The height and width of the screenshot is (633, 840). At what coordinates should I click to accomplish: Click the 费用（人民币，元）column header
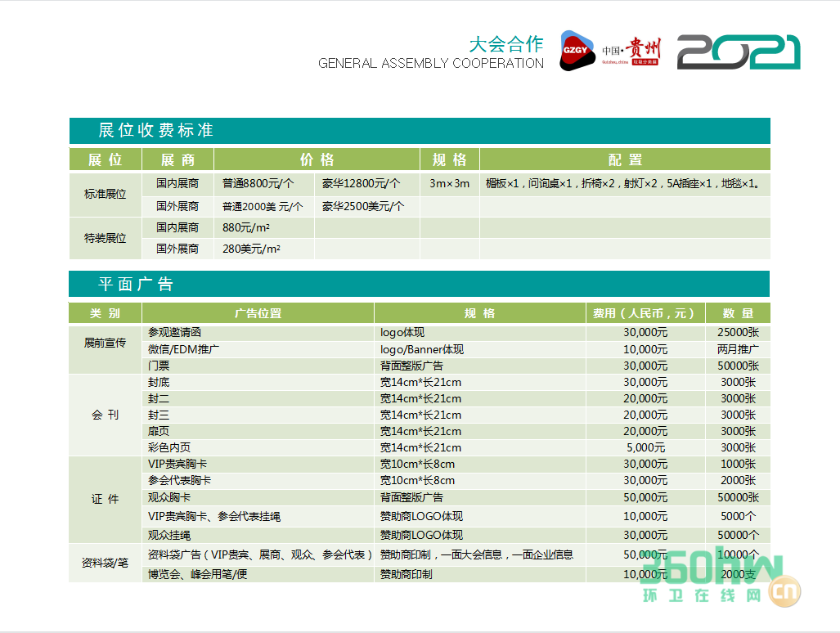click(645, 313)
